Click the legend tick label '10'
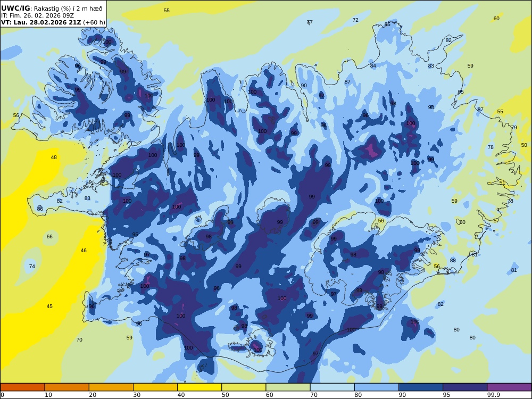This screenshot has width=532, height=399. tap(48, 395)
